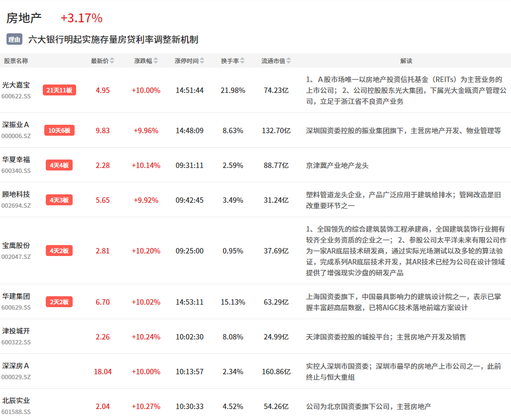View 北辰实业 stock code 601588.SS
The height and width of the screenshot is (420, 511).
coord(16,412)
